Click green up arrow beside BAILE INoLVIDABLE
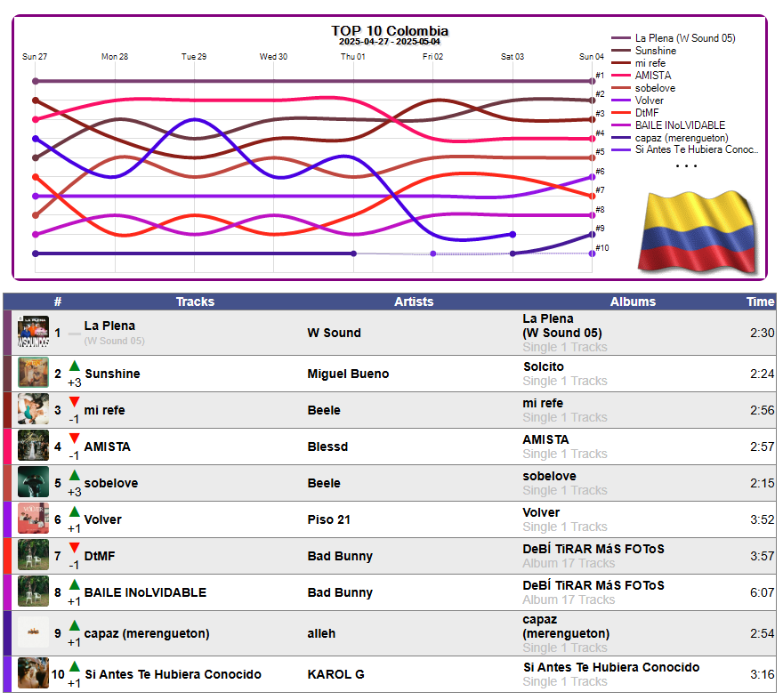 75,584
